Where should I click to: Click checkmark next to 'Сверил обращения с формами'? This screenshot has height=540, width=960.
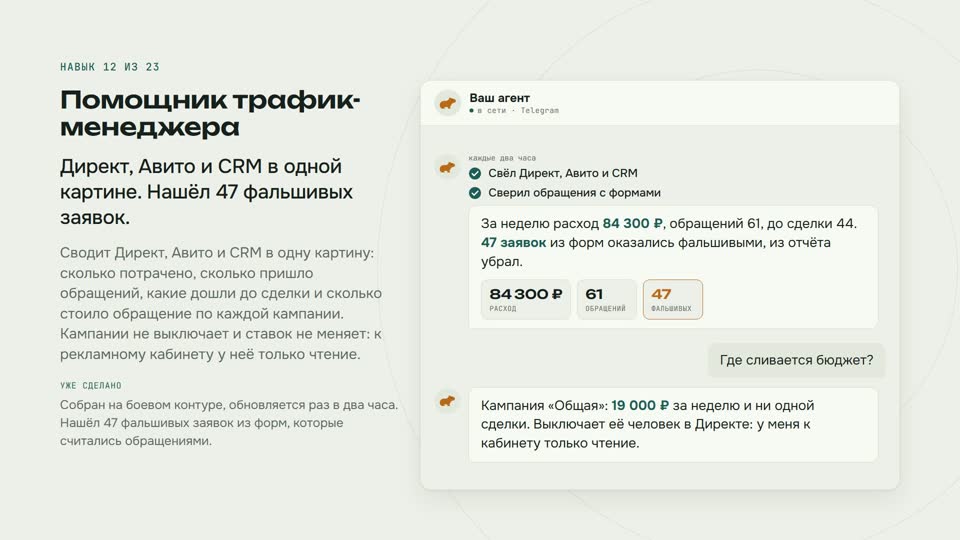coord(474,193)
